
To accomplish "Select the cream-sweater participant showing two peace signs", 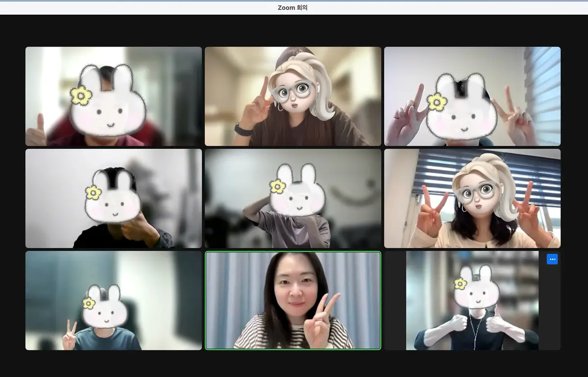I will point(472,199).
